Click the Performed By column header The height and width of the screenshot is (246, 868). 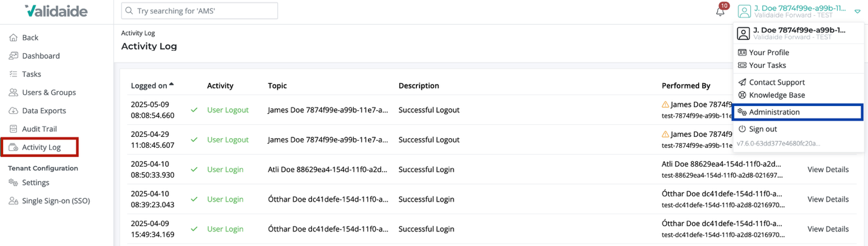point(686,85)
